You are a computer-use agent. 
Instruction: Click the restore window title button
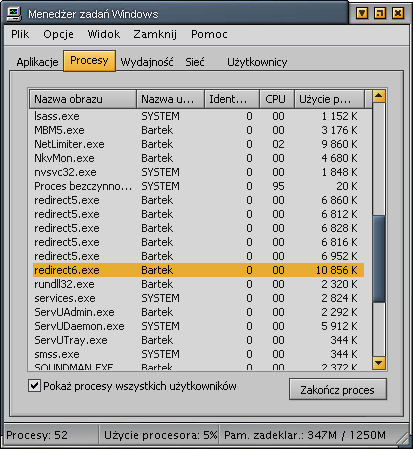coord(380,13)
